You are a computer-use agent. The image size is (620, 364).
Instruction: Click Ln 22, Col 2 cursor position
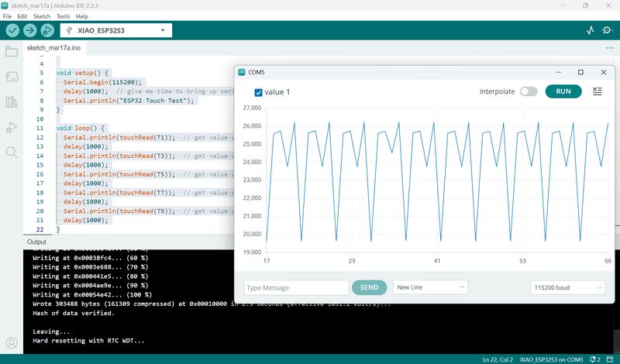point(498,359)
